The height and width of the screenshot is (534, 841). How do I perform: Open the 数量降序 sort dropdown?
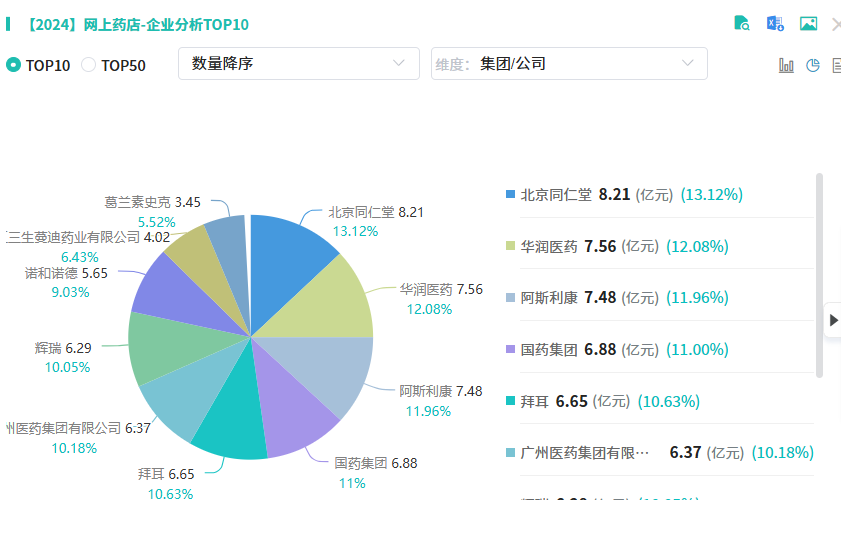pos(298,64)
